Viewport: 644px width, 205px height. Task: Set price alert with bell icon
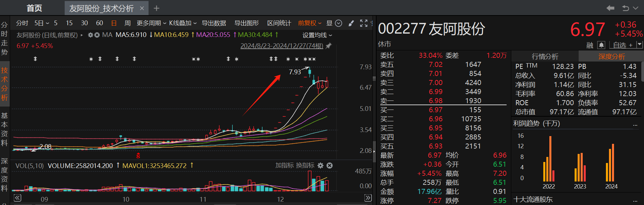coord(601,45)
